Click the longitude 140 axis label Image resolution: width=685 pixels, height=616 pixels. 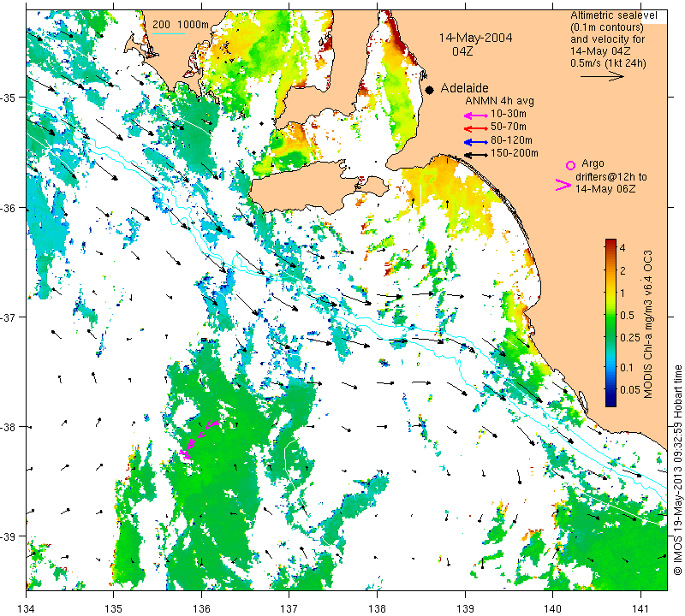click(x=552, y=608)
